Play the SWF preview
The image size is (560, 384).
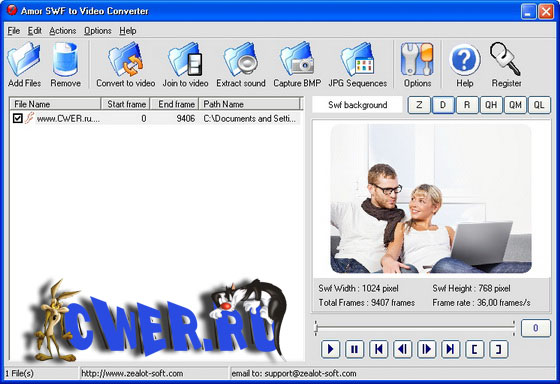point(330,349)
